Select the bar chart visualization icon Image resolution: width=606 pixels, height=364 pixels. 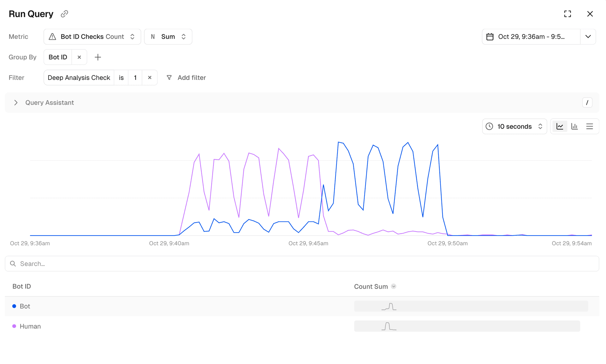(574, 126)
